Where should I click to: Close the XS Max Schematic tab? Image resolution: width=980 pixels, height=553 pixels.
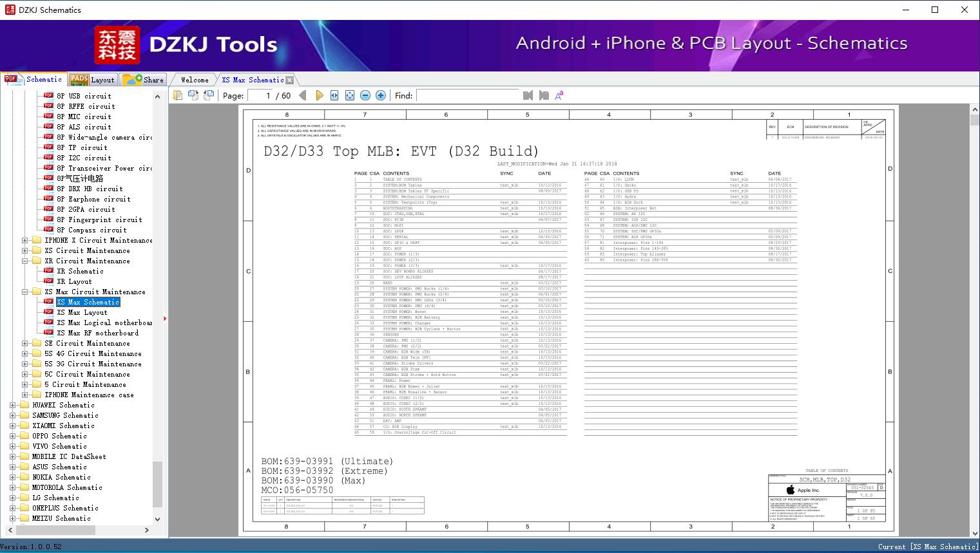coord(290,80)
